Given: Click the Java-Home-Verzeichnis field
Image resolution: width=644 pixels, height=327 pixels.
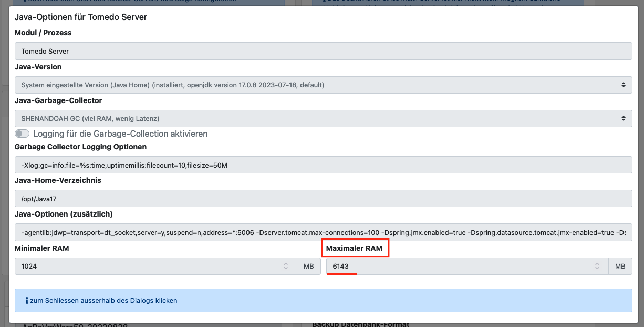Looking at the screenshot, I should tap(323, 198).
